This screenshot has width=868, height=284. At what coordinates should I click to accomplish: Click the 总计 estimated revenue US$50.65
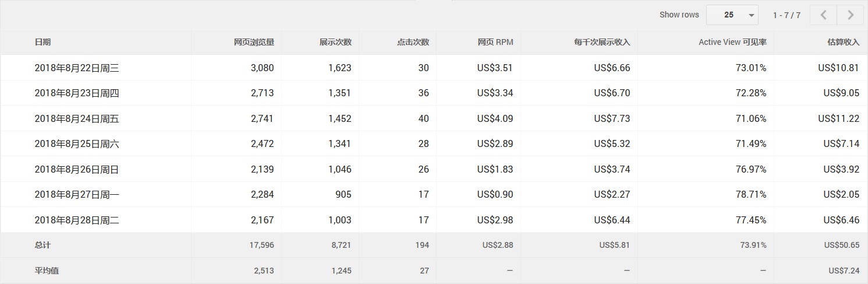[x=839, y=245]
